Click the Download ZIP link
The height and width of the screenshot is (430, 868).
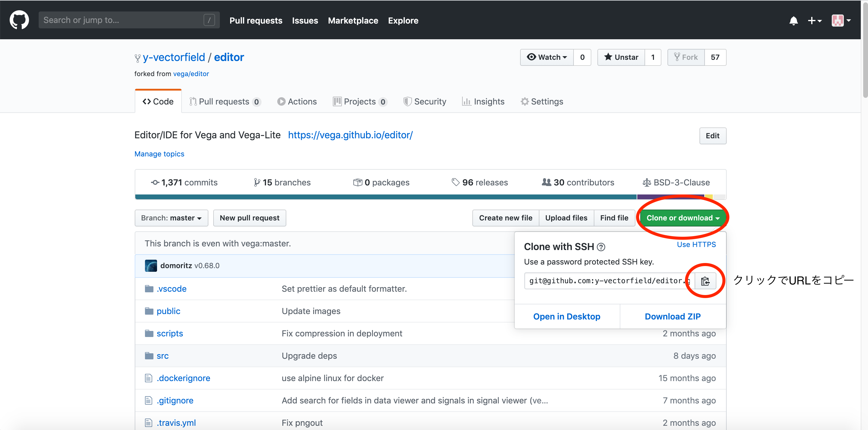coord(673,316)
